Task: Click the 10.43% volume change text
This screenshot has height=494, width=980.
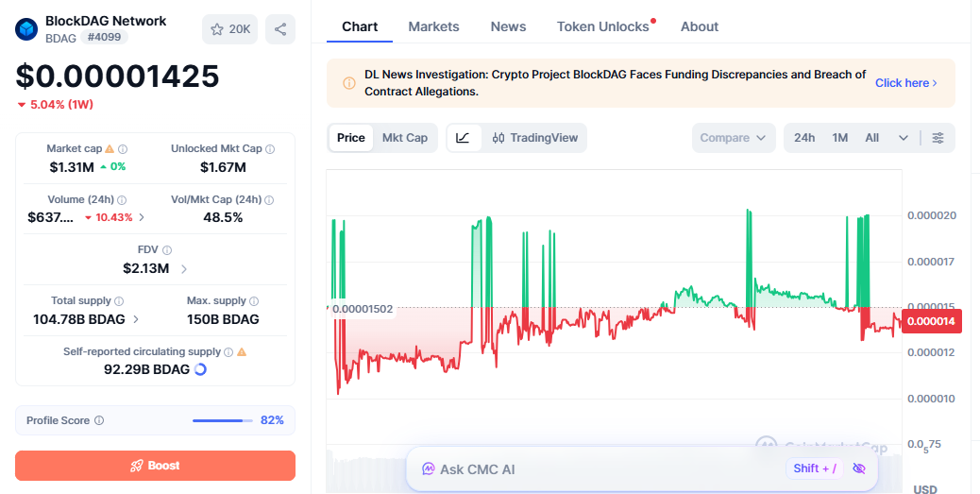Action: click(x=113, y=217)
